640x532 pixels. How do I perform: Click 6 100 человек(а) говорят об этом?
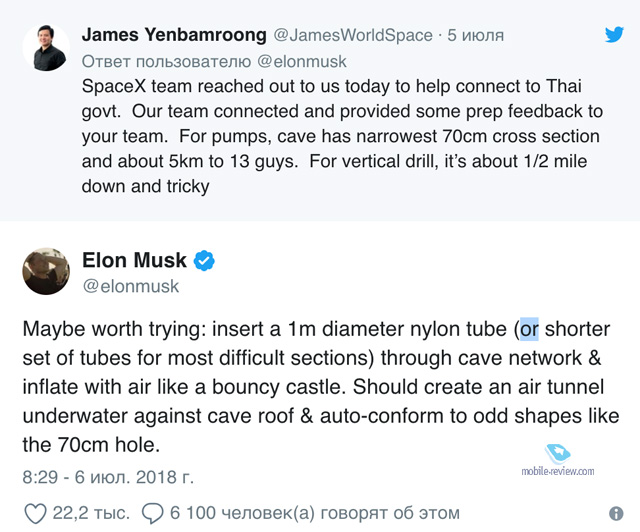315,513
